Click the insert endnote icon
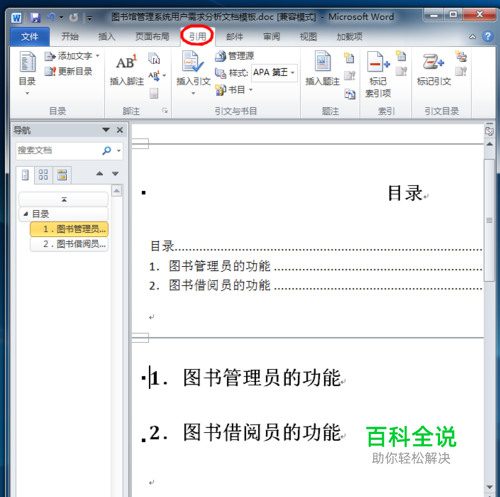Viewport: 500px width, 497px height. pyautogui.click(x=154, y=58)
